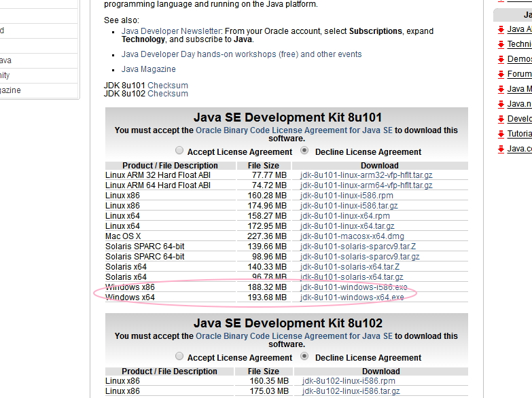Image resolution: width=532 pixels, height=398 pixels.
Task: Download jdk-8u101-solaris-sparcv9.tar.gz
Action: coord(360,257)
